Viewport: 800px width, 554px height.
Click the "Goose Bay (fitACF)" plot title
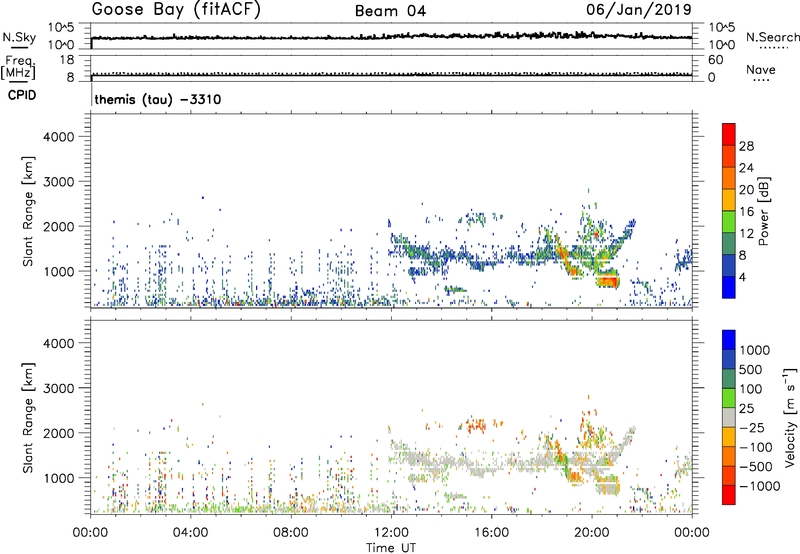pyautogui.click(x=176, y=10)
